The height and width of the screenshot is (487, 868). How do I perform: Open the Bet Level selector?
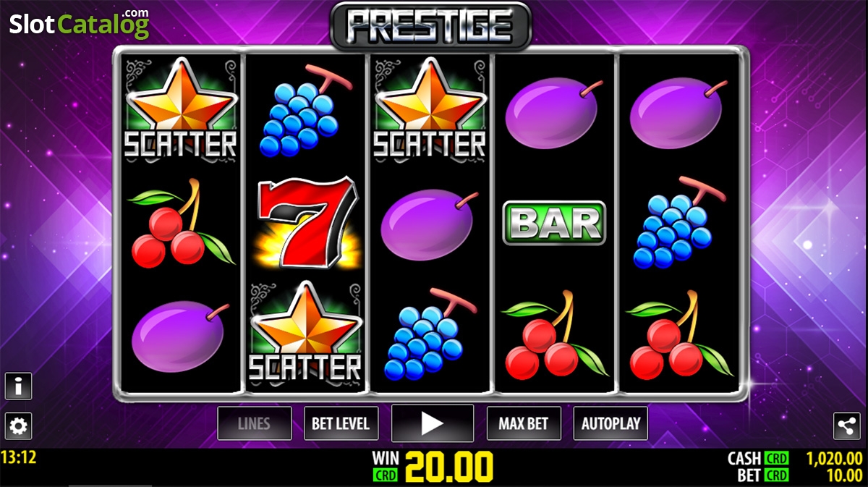coord(340,423)
